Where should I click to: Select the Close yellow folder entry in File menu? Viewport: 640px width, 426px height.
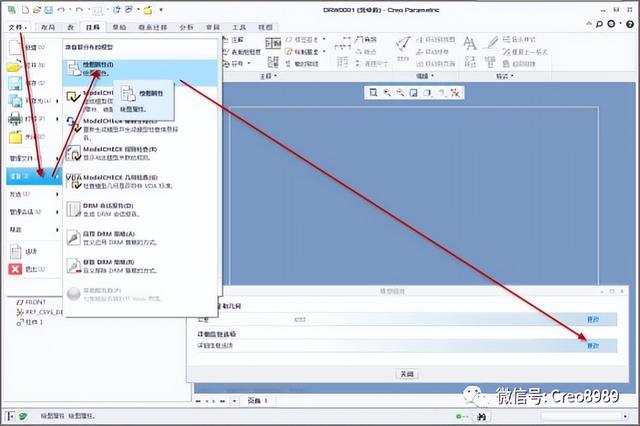[x=33, y=137]
